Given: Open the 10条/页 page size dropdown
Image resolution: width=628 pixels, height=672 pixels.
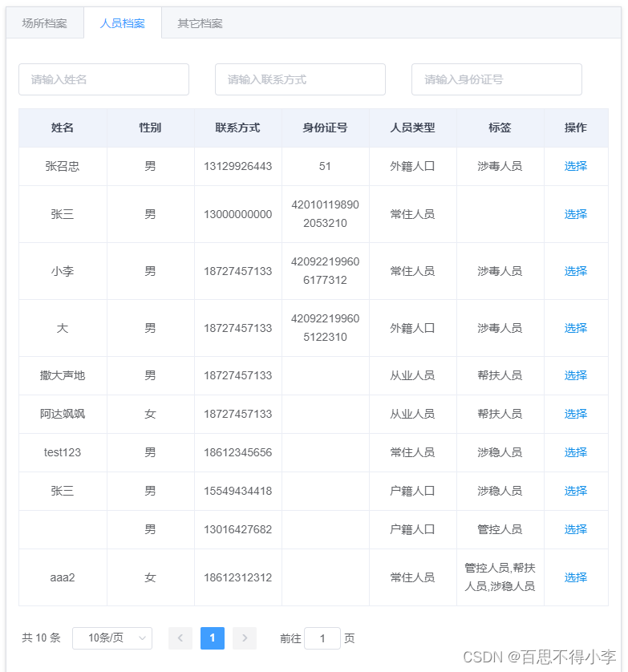Looking at the screenshot, I should tap(112, 638).
